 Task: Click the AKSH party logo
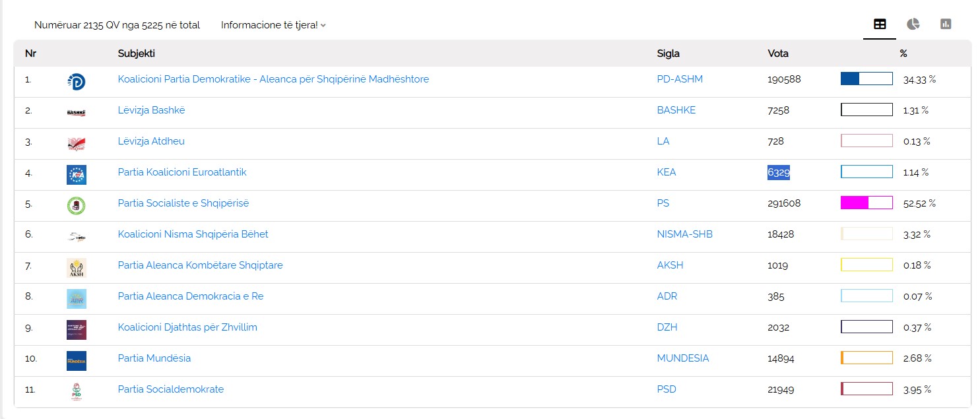click(77, 268)
